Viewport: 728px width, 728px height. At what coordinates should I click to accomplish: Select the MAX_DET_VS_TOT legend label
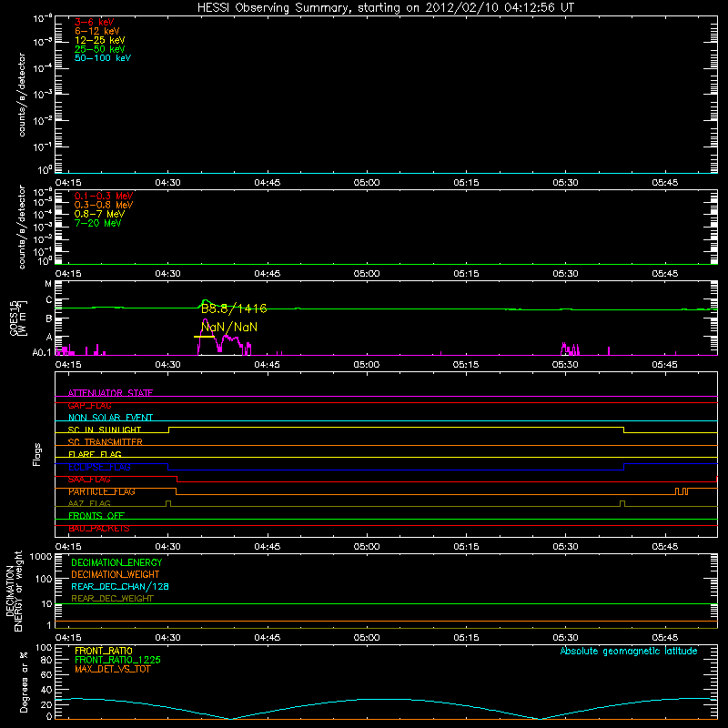click(112, 669)
